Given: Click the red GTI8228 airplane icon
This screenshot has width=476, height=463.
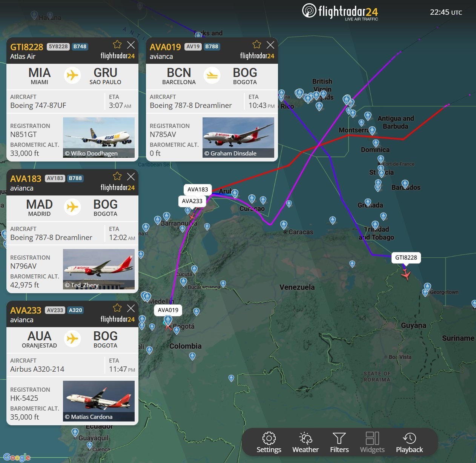Looking at the screenshot, I should (406, 275).
